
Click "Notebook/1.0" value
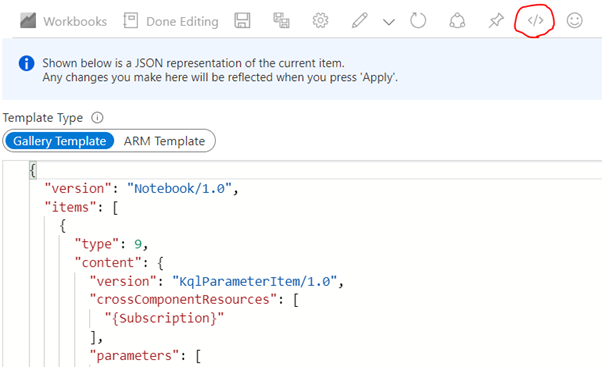pyautogui.click(x=179, y=188)
